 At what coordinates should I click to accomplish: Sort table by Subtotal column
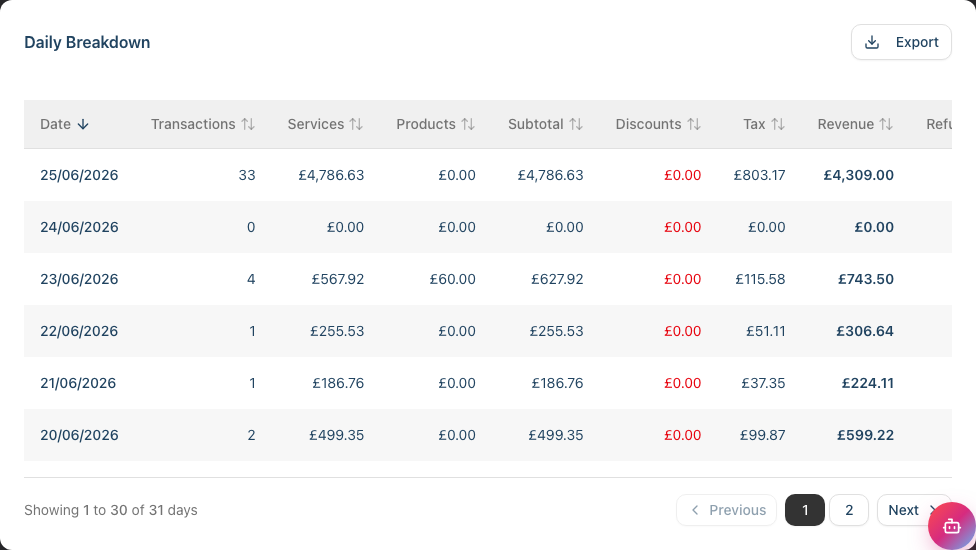pyautogui.click(x=576, y=124)
